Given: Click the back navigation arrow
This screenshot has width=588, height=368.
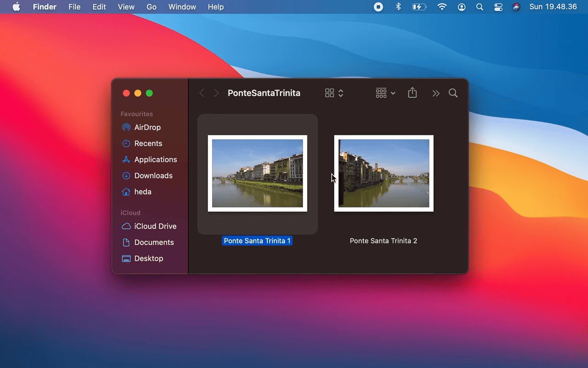Looking at the screenshot, I should point(202,93).
